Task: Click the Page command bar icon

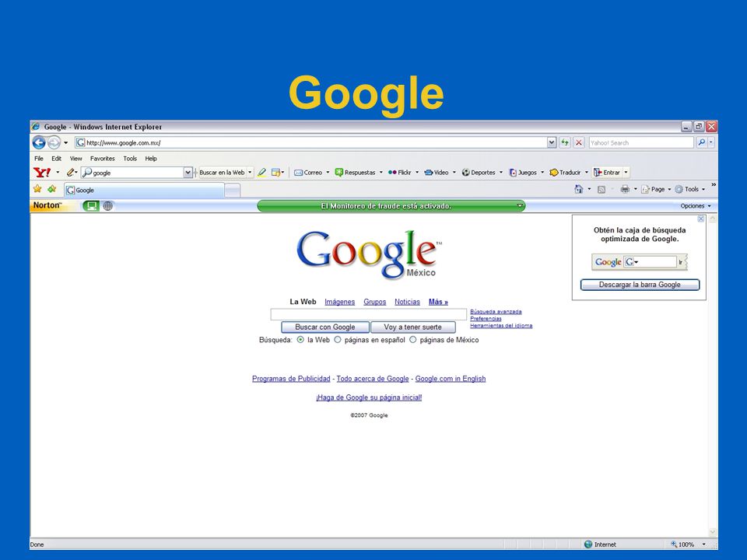Action: click(x=646, y=189)
